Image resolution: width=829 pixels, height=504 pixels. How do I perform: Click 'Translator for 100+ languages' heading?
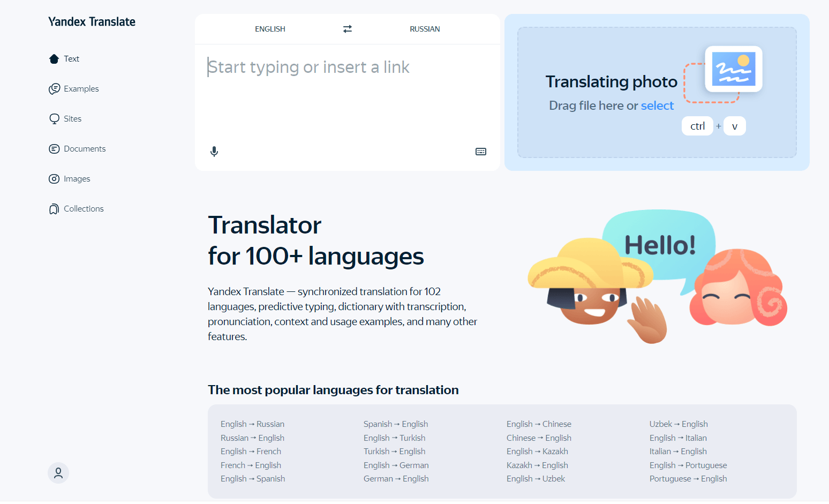(x=316, y=240)
